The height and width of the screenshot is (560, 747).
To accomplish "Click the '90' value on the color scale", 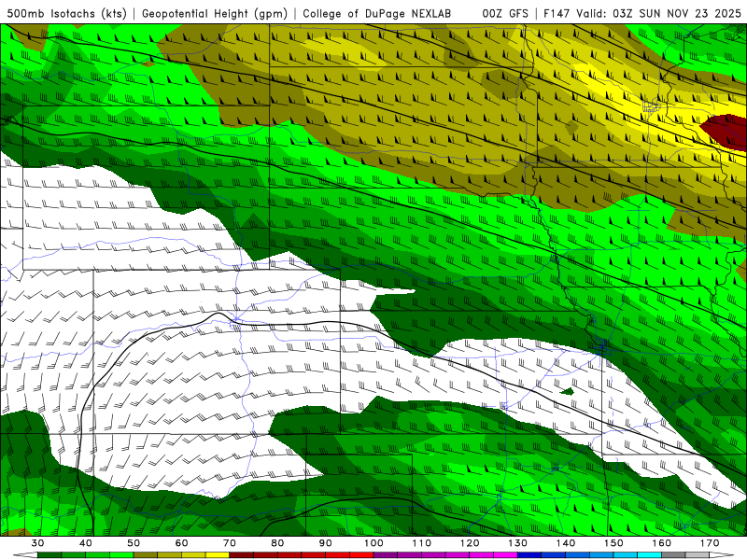I will (x=325, y=543).
